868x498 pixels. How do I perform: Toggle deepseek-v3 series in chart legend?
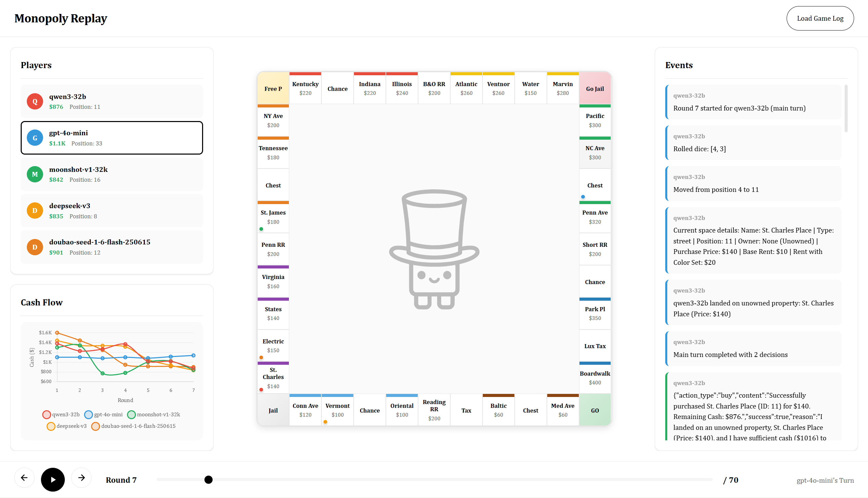click(67, 426)
